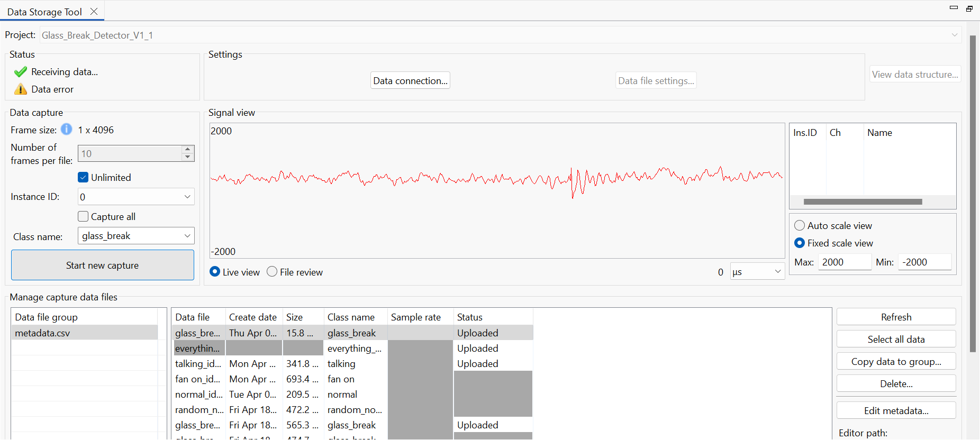Select the Auto scale view option
Screen dimensions: 980x440
800,226
